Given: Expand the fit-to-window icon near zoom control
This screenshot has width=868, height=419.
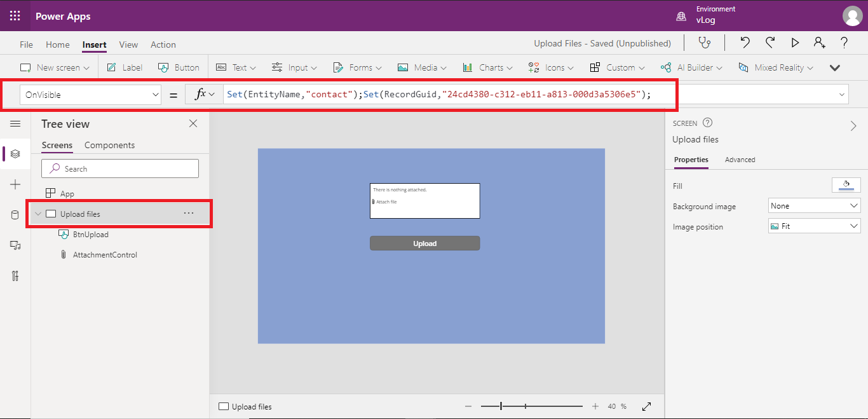Looking at the screenshot, I should [646, 406].
